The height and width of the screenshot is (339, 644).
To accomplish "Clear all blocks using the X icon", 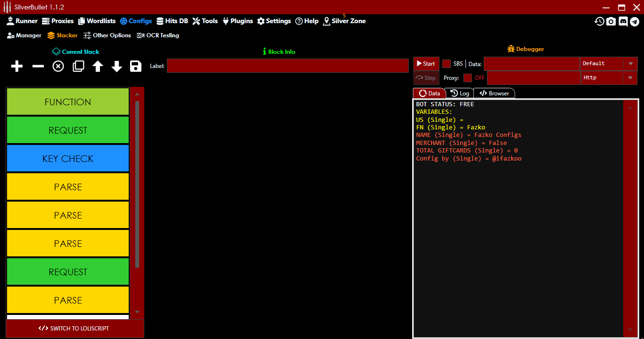I will (x=58, y=66).
